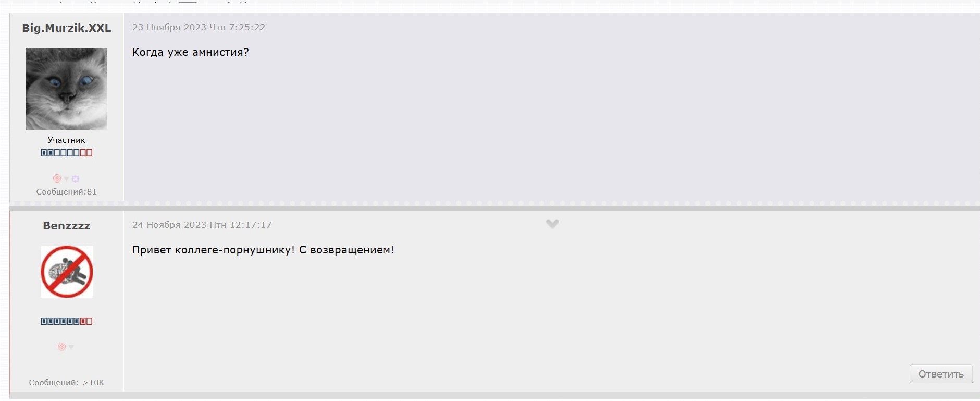Image resolution: width=980 pixels, height=401 pixels.
Task: Click Big.Murzik.XXL's reputation squares bar
Action: point(67,153)
